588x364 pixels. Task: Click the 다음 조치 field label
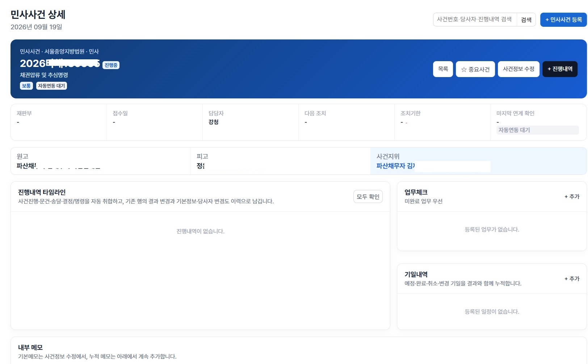point(315,113)
